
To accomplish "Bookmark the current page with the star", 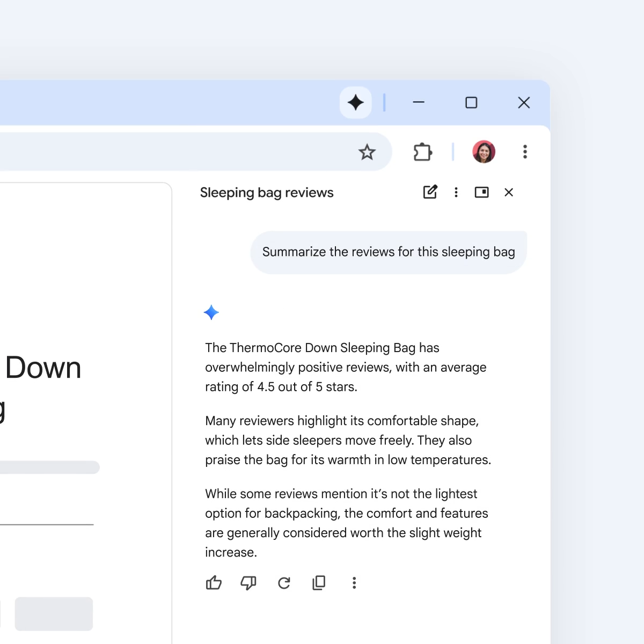I will pos(367,152).
